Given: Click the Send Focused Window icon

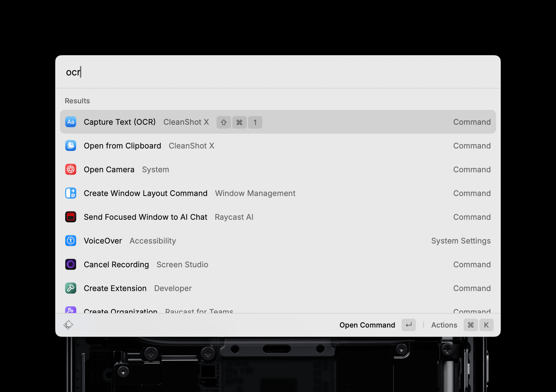Looking at the screenshot, I should pyautogui.click(x=71, y=217).
